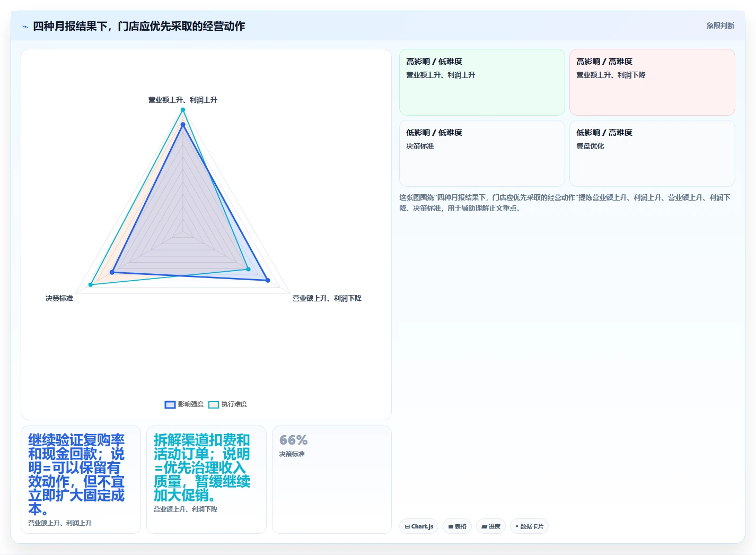Toggle the 执行难度 legend swatch
Image resolution: width=756 pixels, height=555 pixels.
pos(214,405)
